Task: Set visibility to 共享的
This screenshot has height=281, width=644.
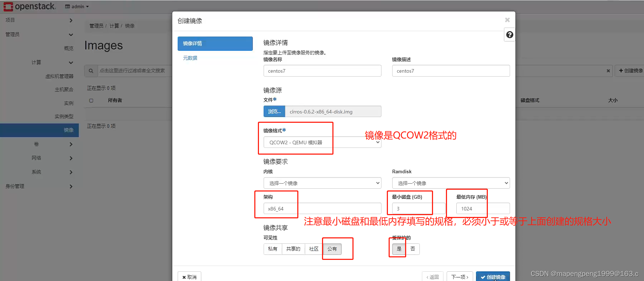Action: [293, 249]
